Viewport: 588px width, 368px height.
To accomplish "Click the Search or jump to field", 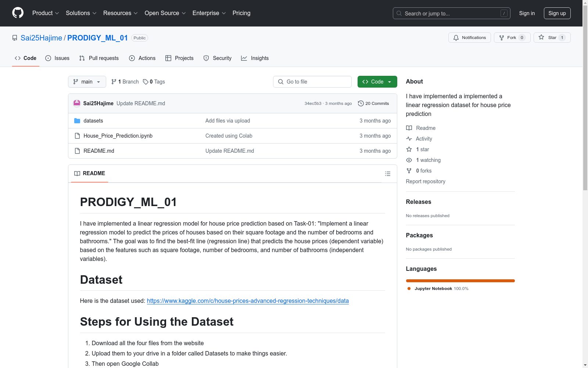I will [x=452, y=13].
